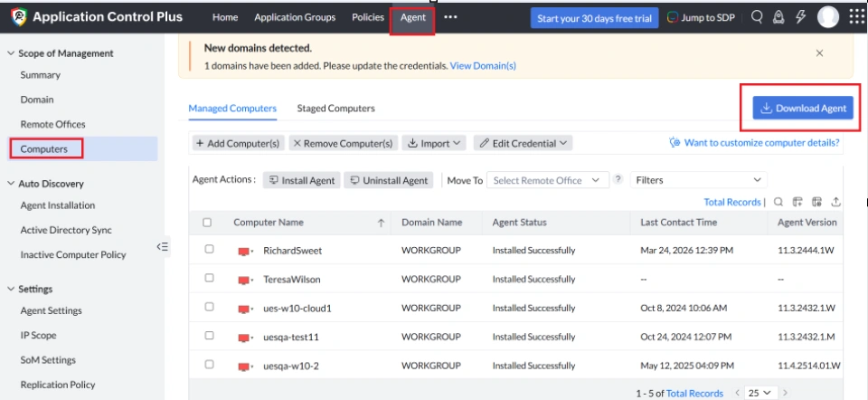
Task: Open Agent Installation in sidebar
Action: pyautogui.click(x=58, y=205)
